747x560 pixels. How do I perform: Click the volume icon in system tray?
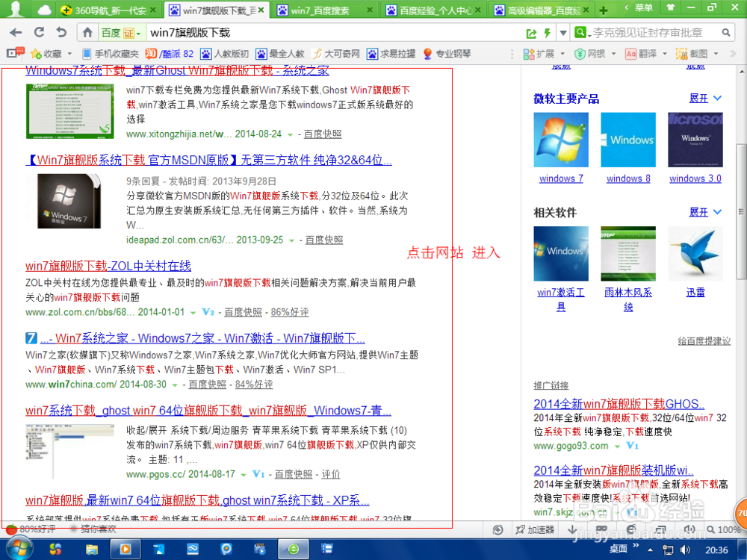[685, 550]
